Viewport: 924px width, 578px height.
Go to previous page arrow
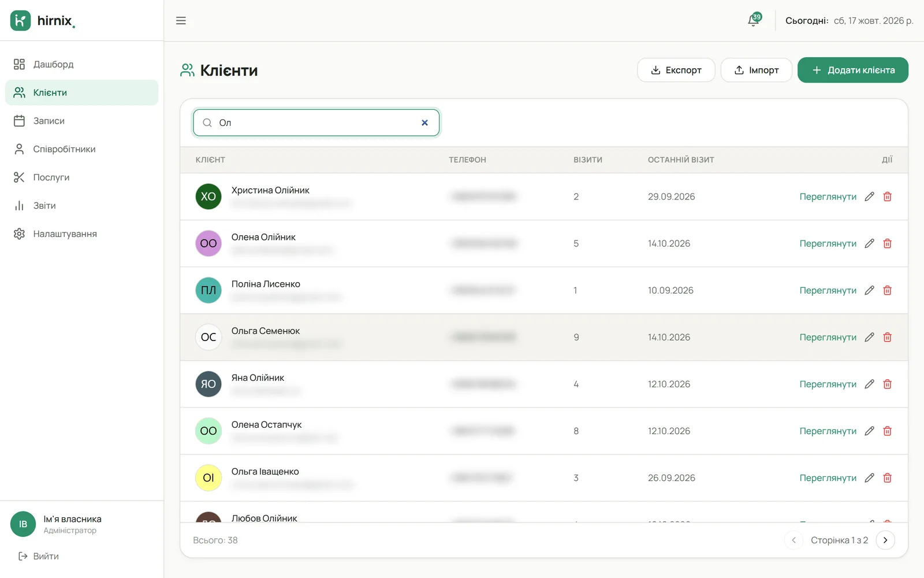coord(793,540)
